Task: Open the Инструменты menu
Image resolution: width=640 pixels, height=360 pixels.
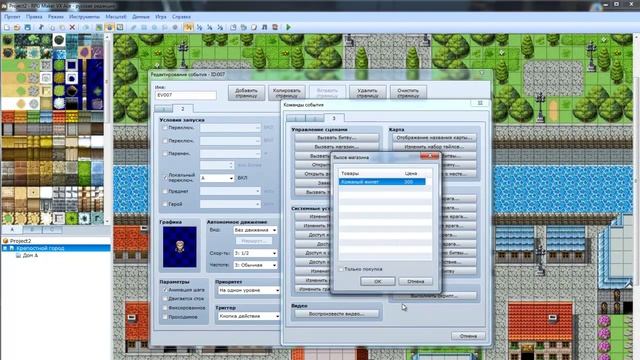Action: point(84,17)
